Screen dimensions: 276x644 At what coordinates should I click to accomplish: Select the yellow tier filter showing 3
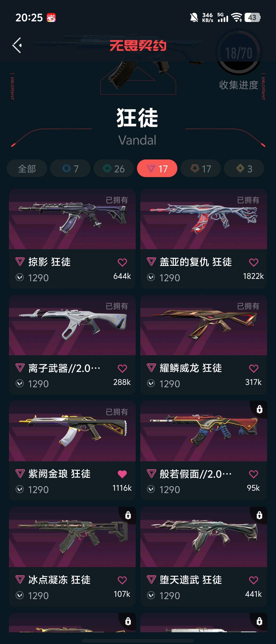pos(244,168)
